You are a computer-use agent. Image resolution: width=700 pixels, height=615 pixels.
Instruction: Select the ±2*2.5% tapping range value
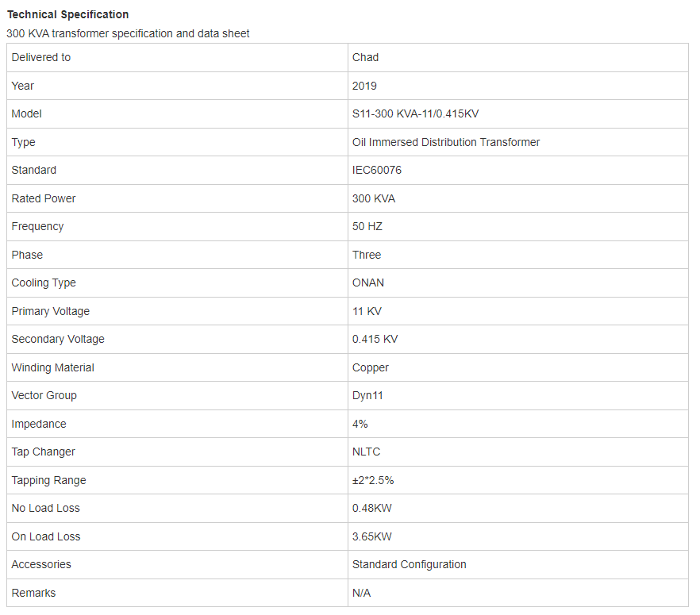[373, 480]
